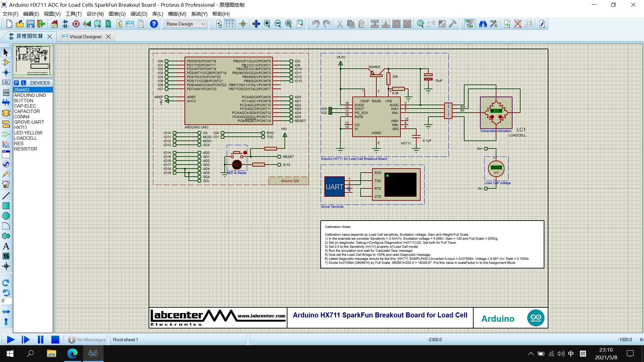Click the binoculars Search icon
This screenshot has height=362, width=644.
click(483, 24)
